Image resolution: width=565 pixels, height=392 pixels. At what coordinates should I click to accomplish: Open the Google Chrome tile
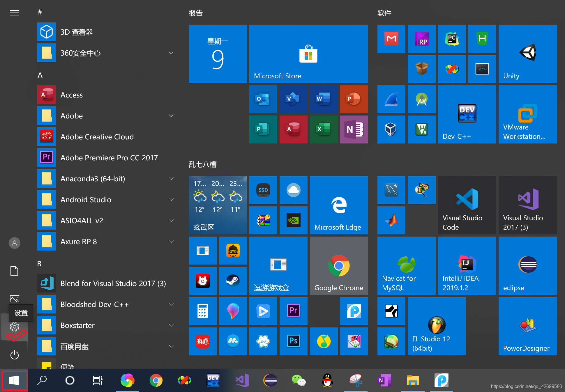pos(339,266)
